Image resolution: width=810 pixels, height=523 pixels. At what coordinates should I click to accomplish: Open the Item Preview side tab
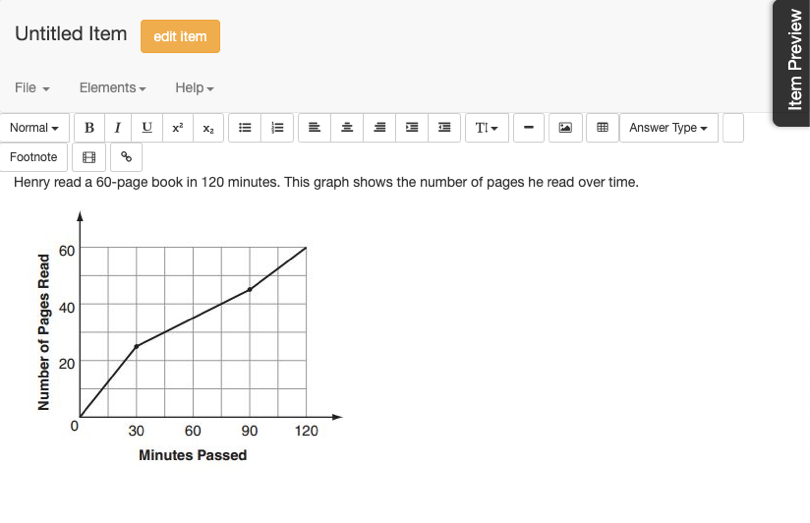[x=793, y=61]
